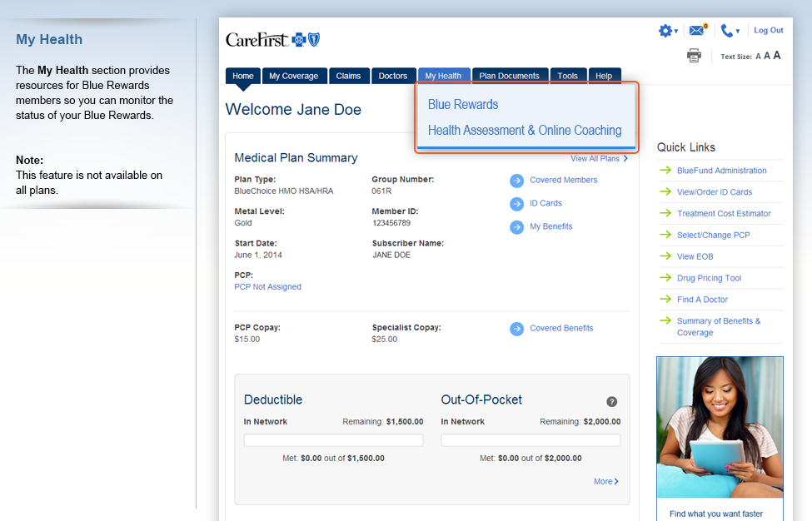Open the My Health tab
This screenshot has height=521, width=812.
coord(443,76)
